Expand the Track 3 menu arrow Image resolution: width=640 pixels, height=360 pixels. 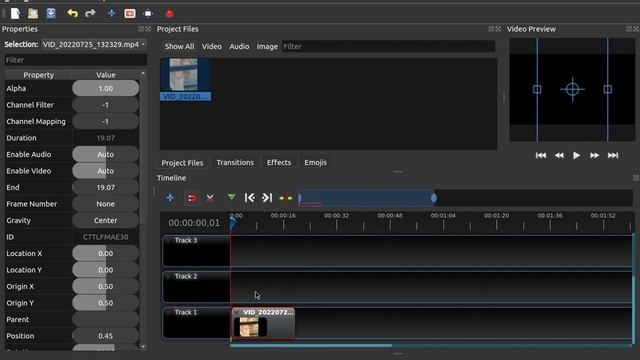pyautogui.click(x=168, y=240)
